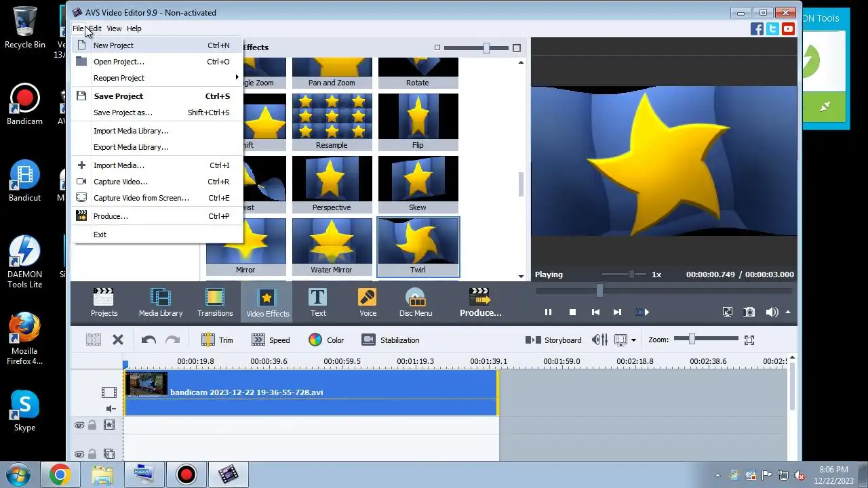
Task: Choose Open Project... menu entry
Action: [x=157, y=62]
